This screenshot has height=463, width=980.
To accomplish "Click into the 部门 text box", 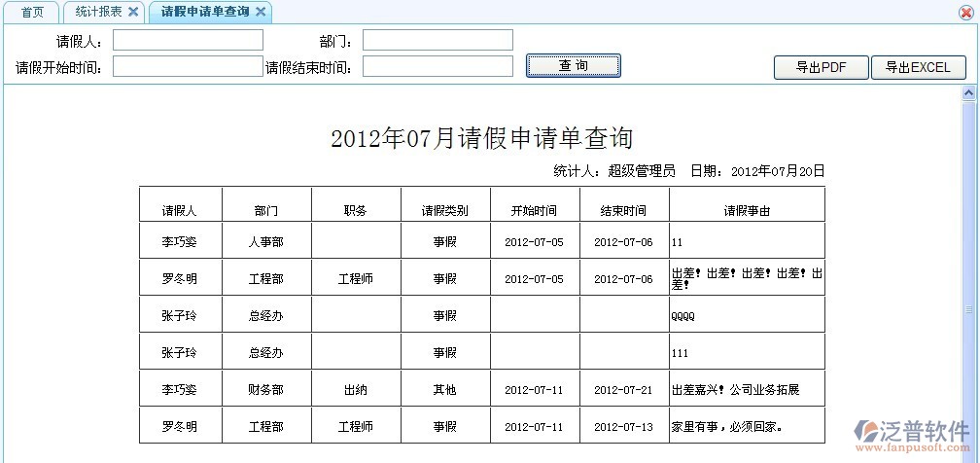I will click(437, 40).
